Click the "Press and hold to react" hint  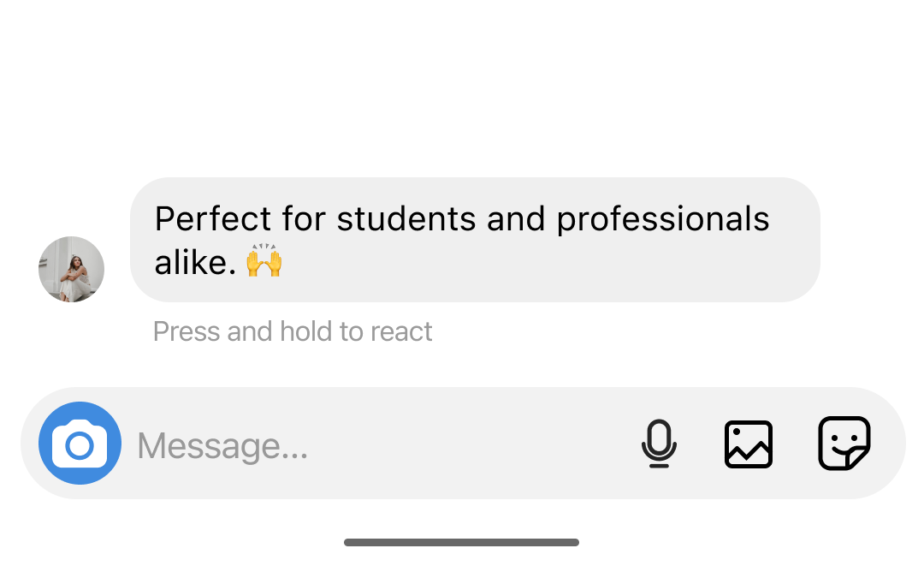[x=293, y=331]
